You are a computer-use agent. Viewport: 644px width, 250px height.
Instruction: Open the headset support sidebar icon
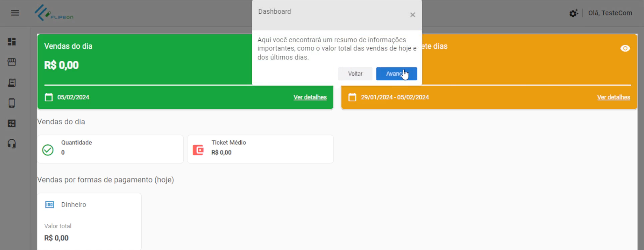tap(12, 144)
